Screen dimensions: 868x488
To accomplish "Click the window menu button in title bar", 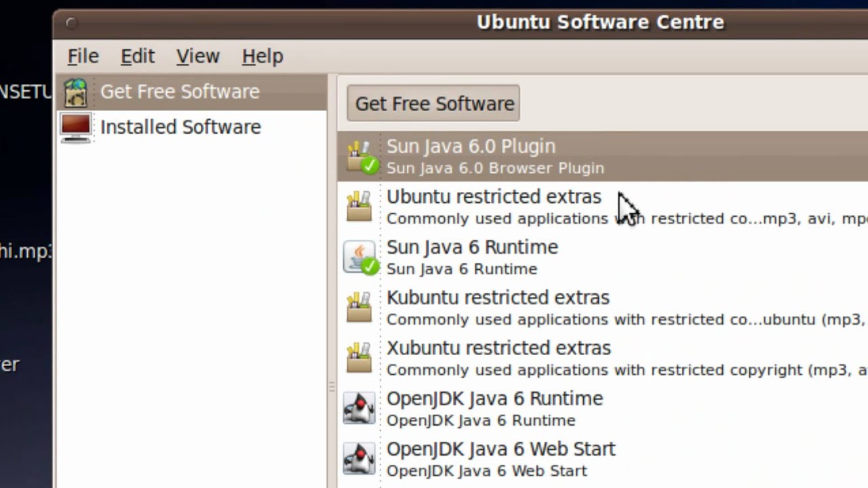I will [x=72, y=24].
